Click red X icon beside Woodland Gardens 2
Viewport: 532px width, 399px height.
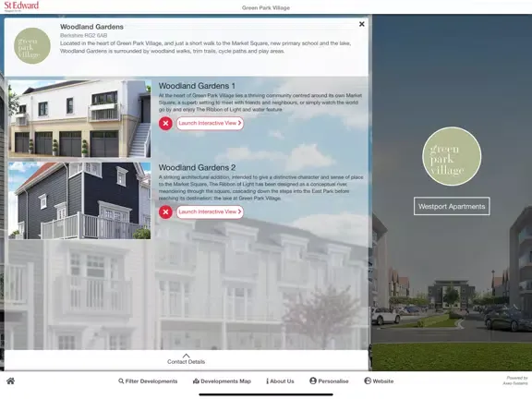(x=165, y=212)
